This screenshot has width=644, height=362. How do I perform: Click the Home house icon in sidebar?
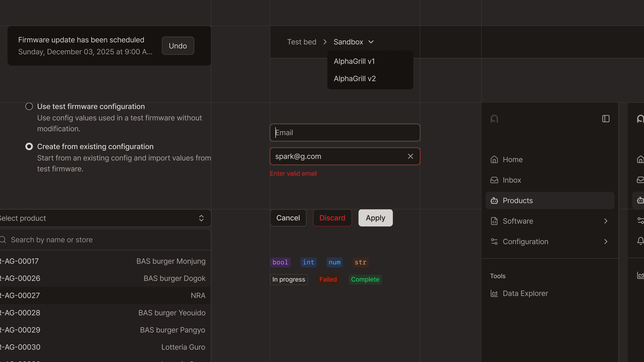[x=494, y=159]
